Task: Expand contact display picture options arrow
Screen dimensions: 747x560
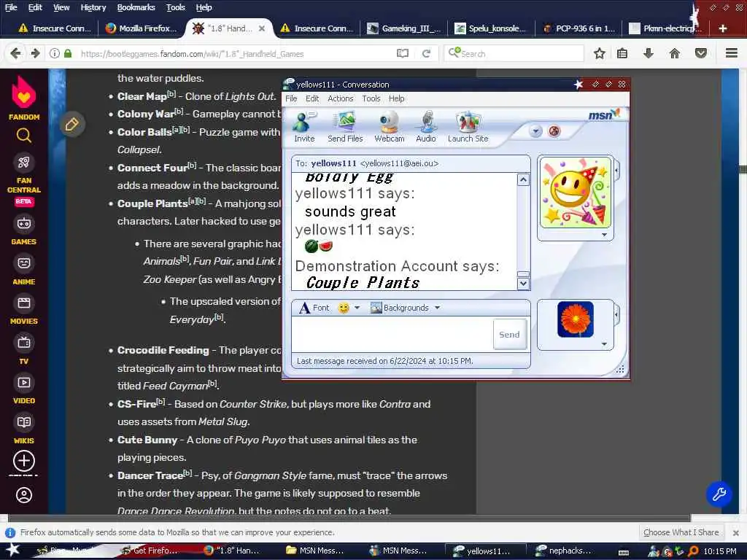Action: 604,234
